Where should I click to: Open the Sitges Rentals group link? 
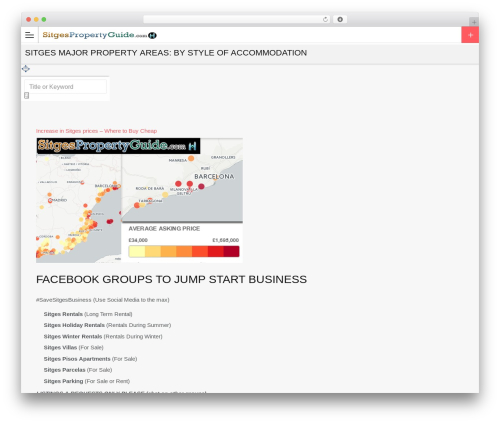coord(63,314)
